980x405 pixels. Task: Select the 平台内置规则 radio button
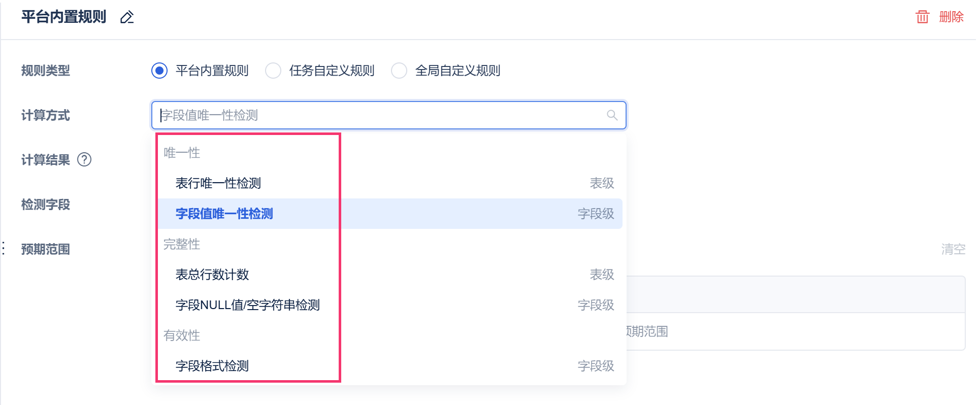(159, 71)
